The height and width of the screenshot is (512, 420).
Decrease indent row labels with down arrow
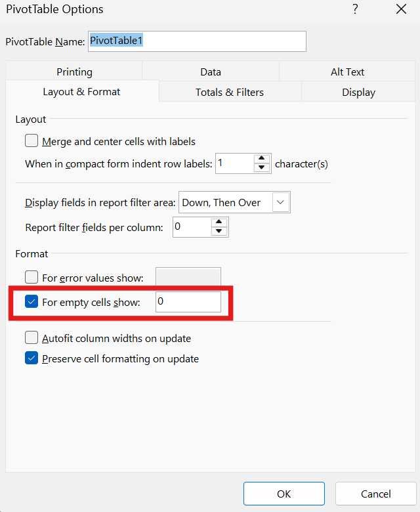[x=261, y=167]
